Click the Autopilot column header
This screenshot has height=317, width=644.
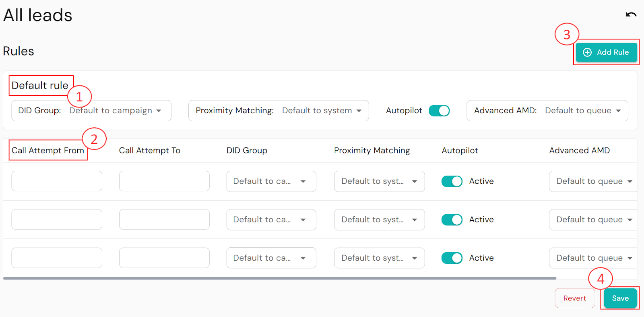(x=460, y=151)
